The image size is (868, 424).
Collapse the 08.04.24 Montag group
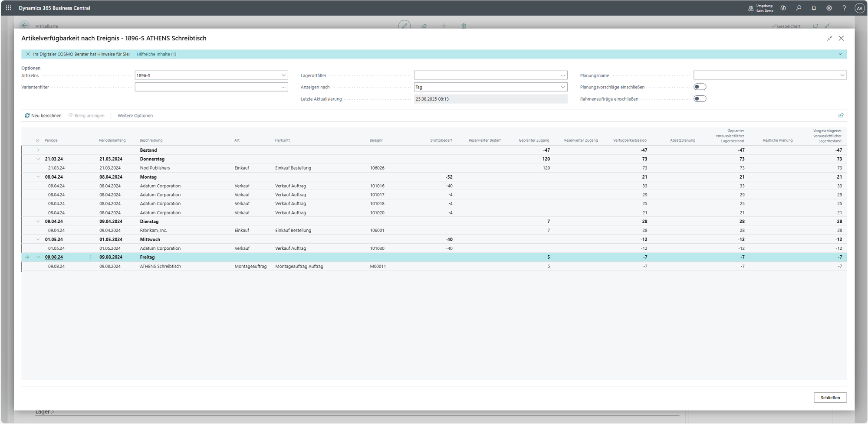pos(38,177)
